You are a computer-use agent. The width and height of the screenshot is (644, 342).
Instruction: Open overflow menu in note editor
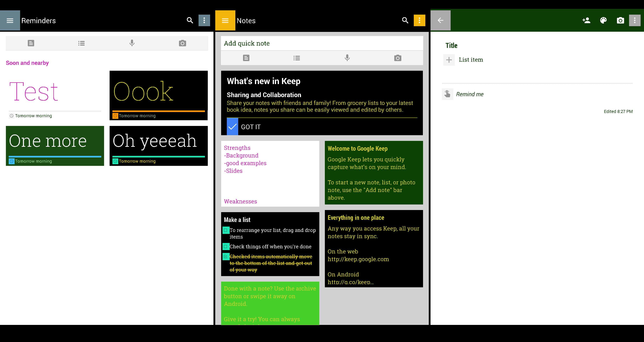(635, 20)
